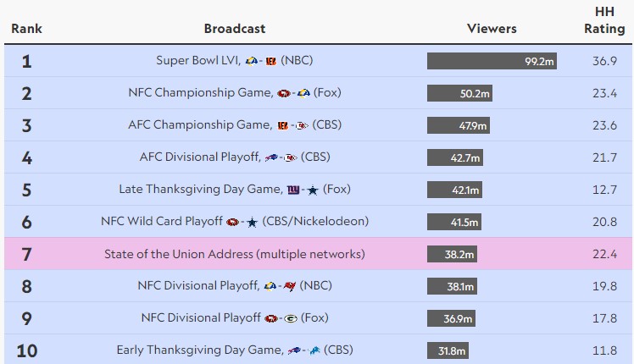Click the 36.9 rating for Super Bowl LVI
634x364 pixels.
pos(604,61)
